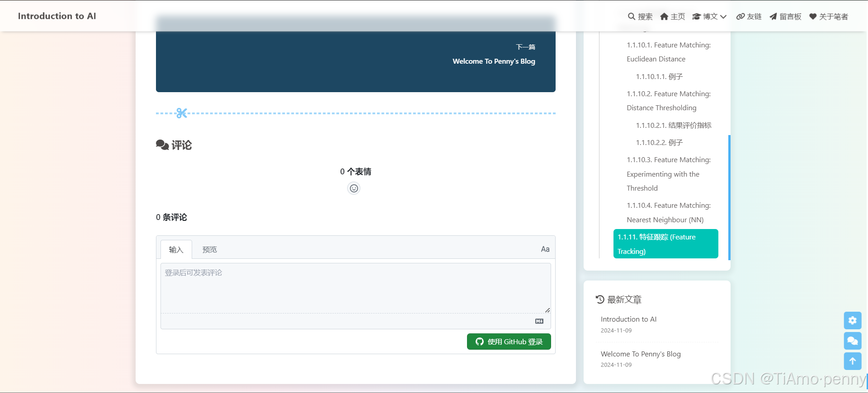The width and height of the screenshot is (868, 393).
Task: Expand the 博文 dropdown menu
Action: (x=709, y=17)
